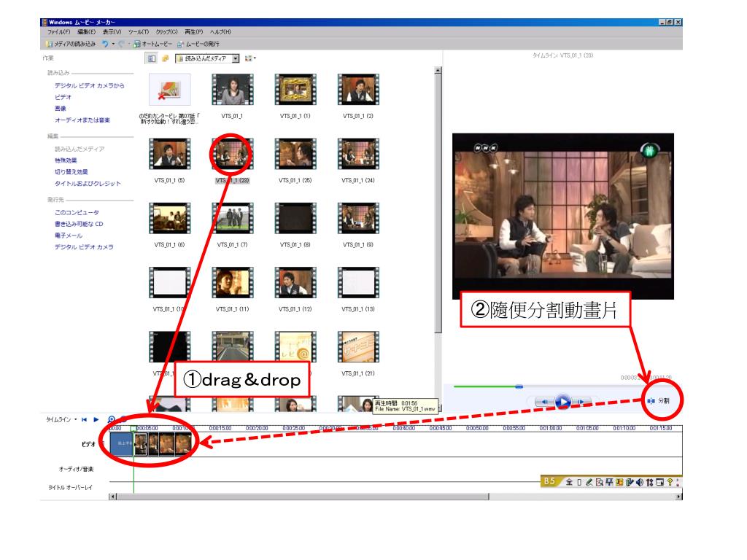The width and height of the screenshot is (747, 560).
Task: Click the IME toolbar help question icon
Action: [670, 482]
